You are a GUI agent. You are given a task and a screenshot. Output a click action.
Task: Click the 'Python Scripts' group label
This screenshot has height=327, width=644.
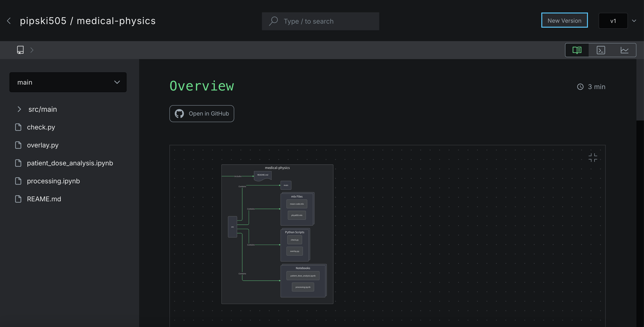coord(295,232)
